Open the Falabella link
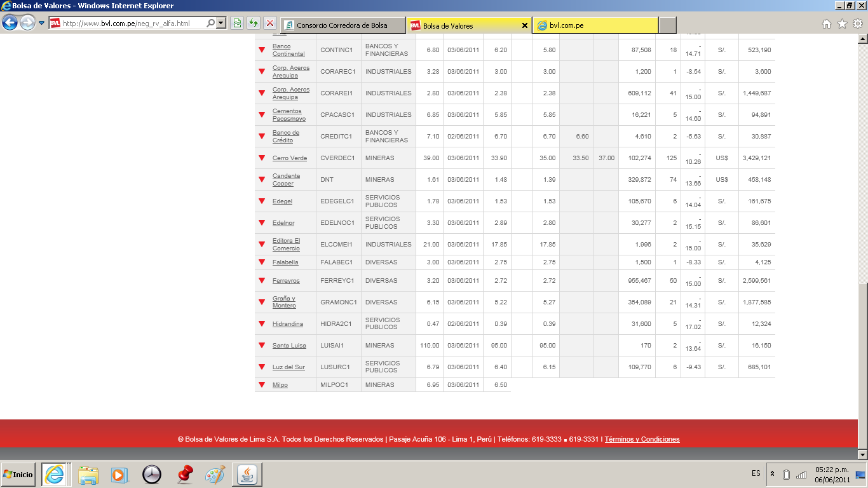Screen dimensions: 868x488 (x=285, y=262)
